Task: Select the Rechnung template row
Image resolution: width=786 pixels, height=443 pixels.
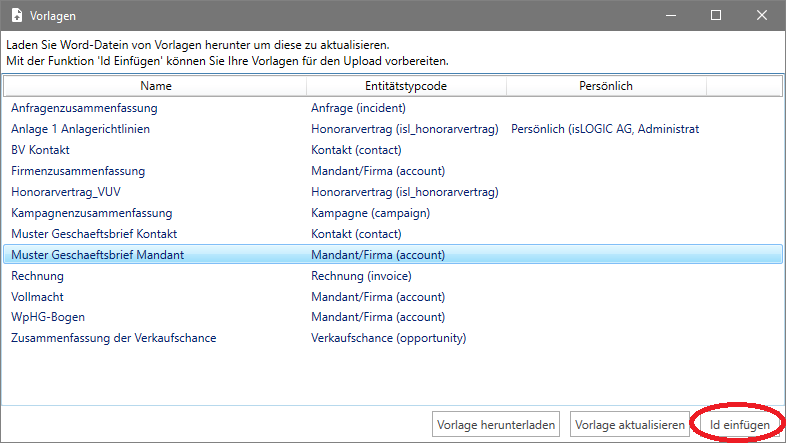Action: click(37, 276)
